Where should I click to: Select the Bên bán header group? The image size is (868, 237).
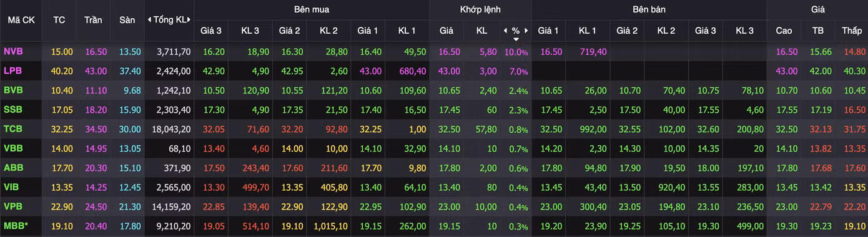pyautogui.click(x=649, y=9)
